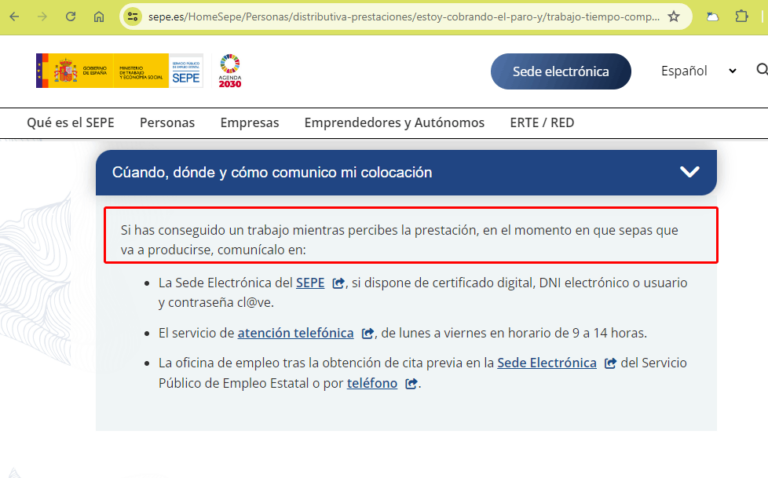Click the text 'Si has conseguido un trabajo'
This screenshot has height=478, width=768.
click(205, 230)
